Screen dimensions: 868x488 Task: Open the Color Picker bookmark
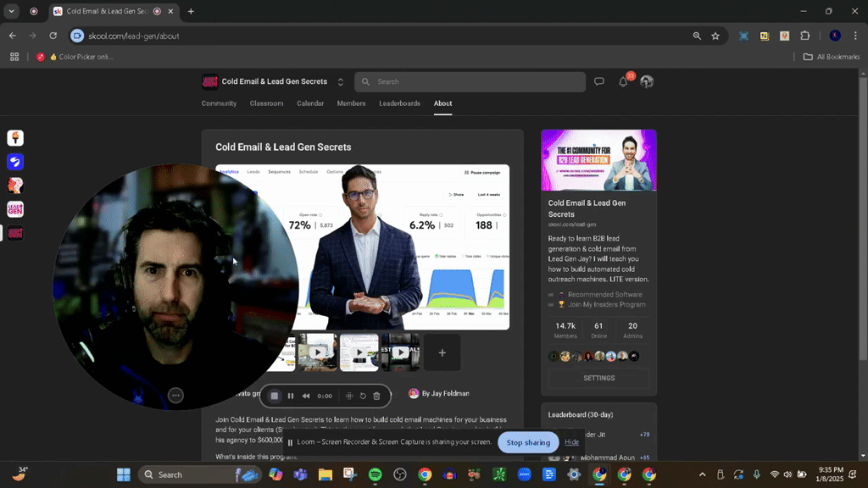(x=75, y=57)
